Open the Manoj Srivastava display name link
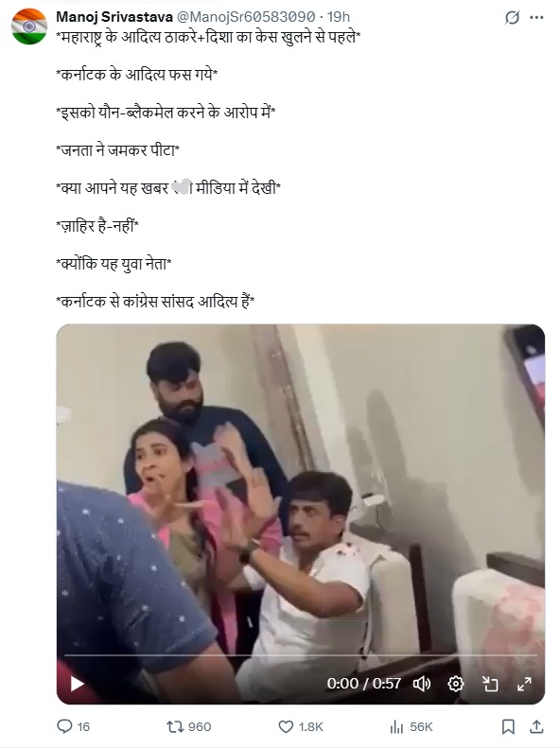Viewport: 560px width, 749px height. pos(114,17)
